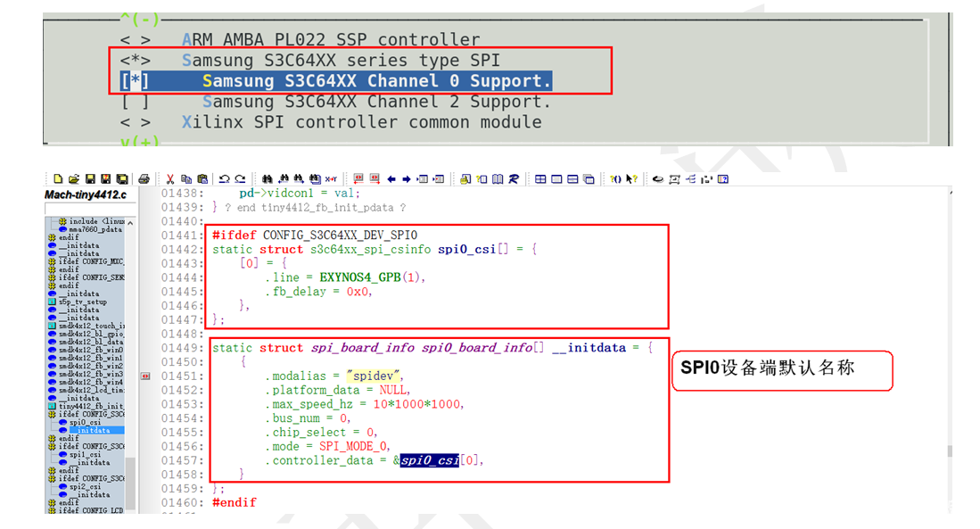Click the open book icon

(x=498, y=178)
